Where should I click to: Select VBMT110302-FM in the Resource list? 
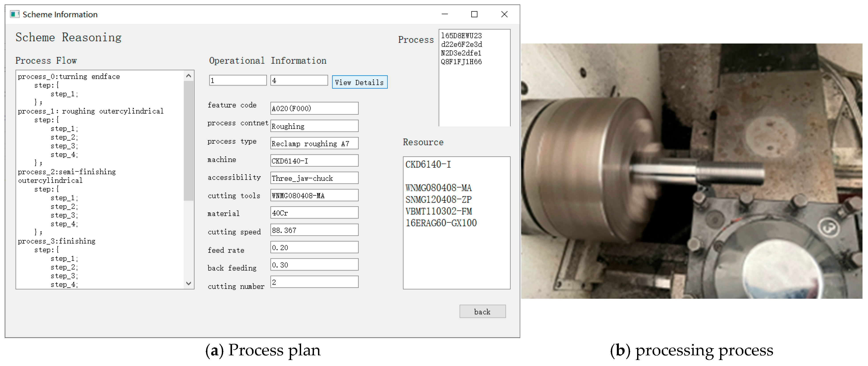click(x=438, y=211)
